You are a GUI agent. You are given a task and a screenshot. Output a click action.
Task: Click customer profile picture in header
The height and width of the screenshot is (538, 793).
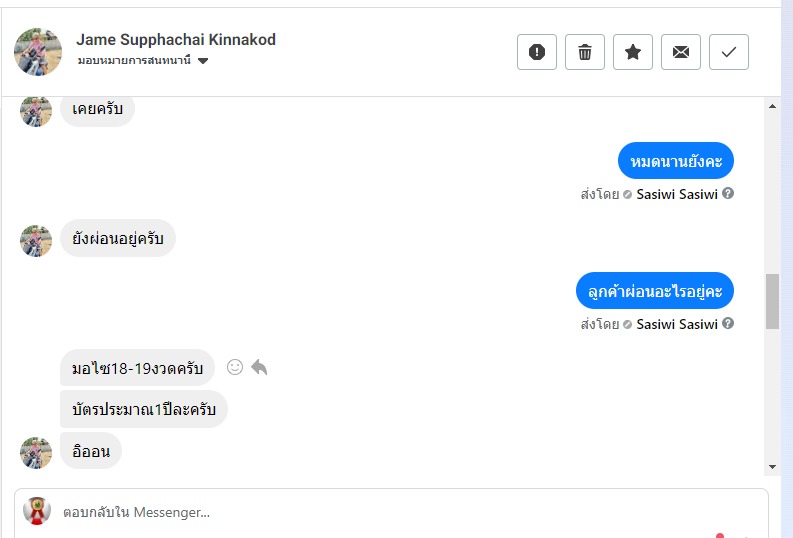click(x=38, y=52)
